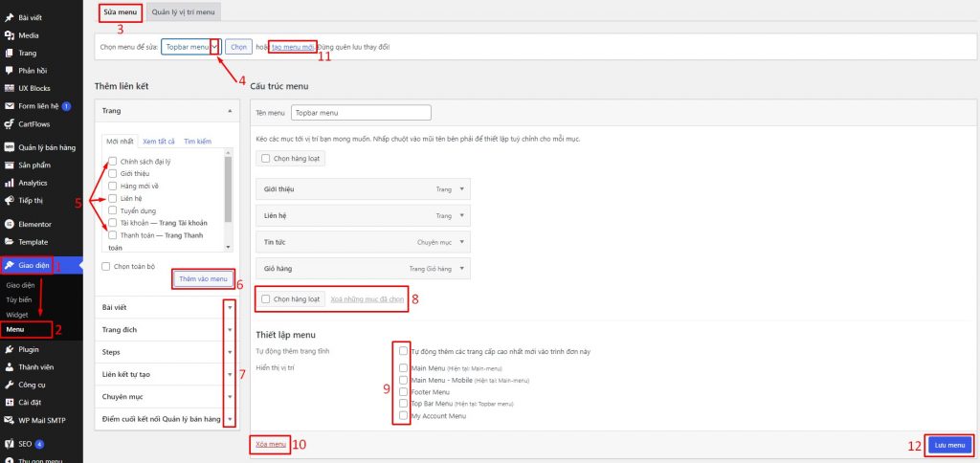Open Plugin section via plug icon
Image resolution: width=980 pixels, height=463 pixels.
pos(10,350)
